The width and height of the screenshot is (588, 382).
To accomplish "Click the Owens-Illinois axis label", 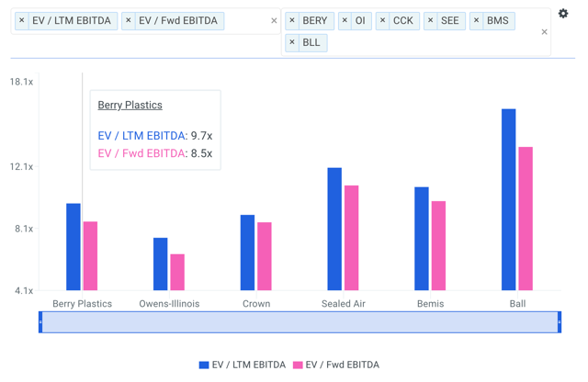I will [x=169, y=304].
